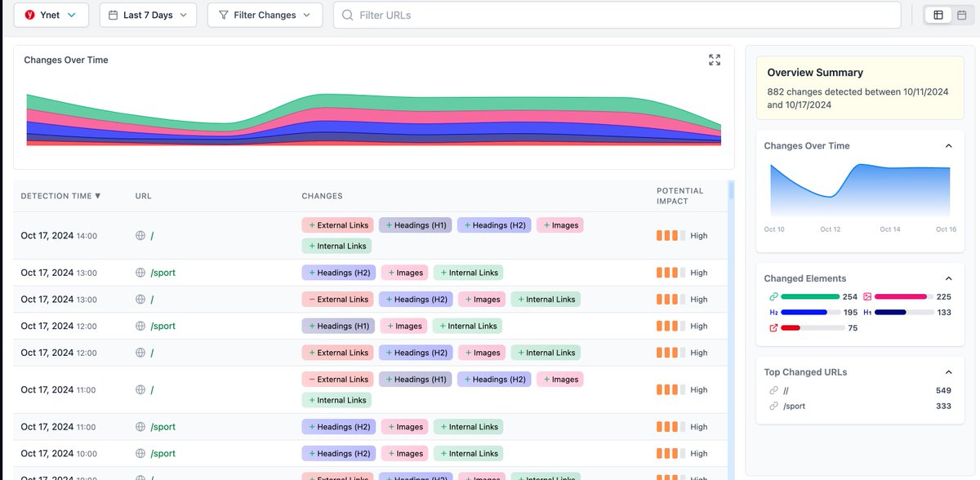Click the calendar icon on Last 7 Days

point(113,15)
